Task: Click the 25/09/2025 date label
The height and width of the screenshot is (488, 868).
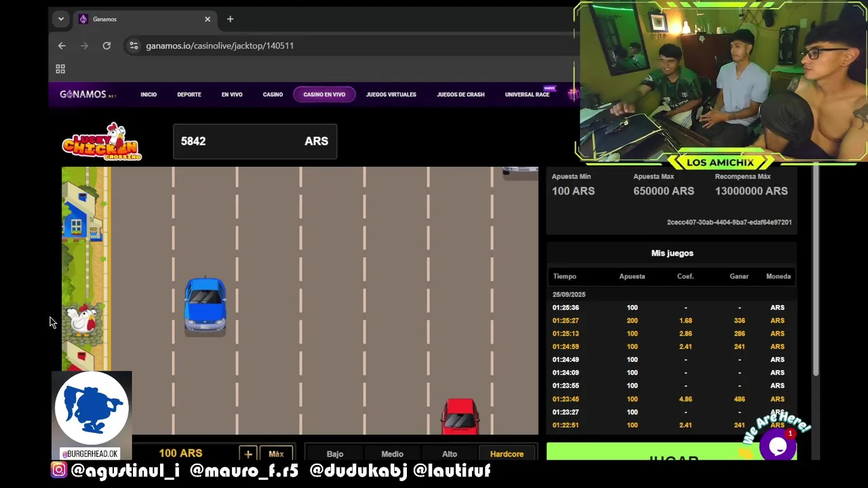Action: tap(569, 295)
